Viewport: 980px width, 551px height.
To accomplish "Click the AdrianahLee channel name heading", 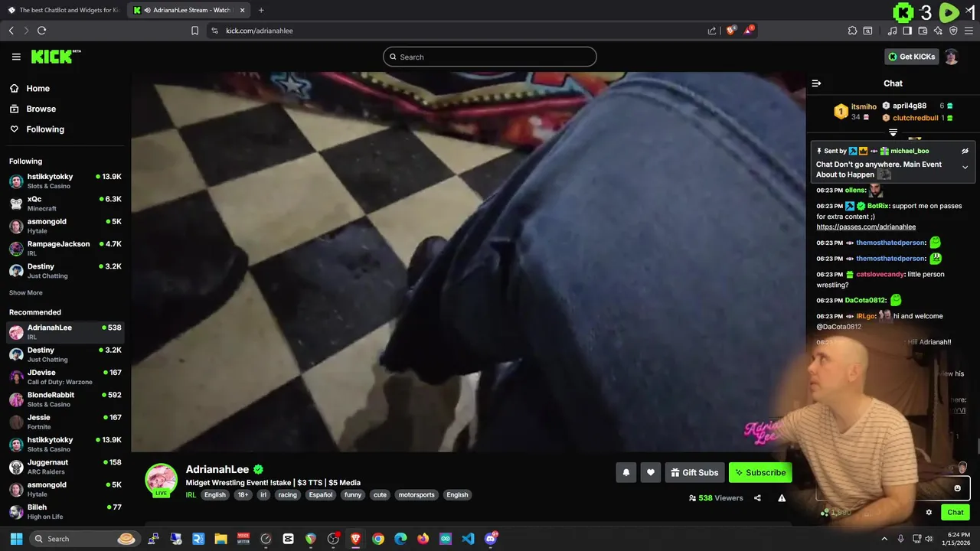I will (217, 469).
